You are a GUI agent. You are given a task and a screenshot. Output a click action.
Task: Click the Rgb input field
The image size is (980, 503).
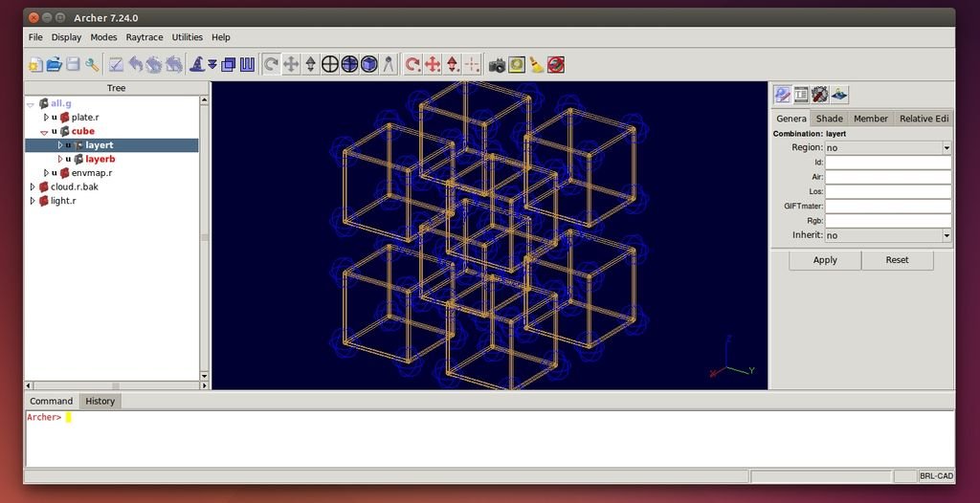pyautogui.click(x=887, y=221)
